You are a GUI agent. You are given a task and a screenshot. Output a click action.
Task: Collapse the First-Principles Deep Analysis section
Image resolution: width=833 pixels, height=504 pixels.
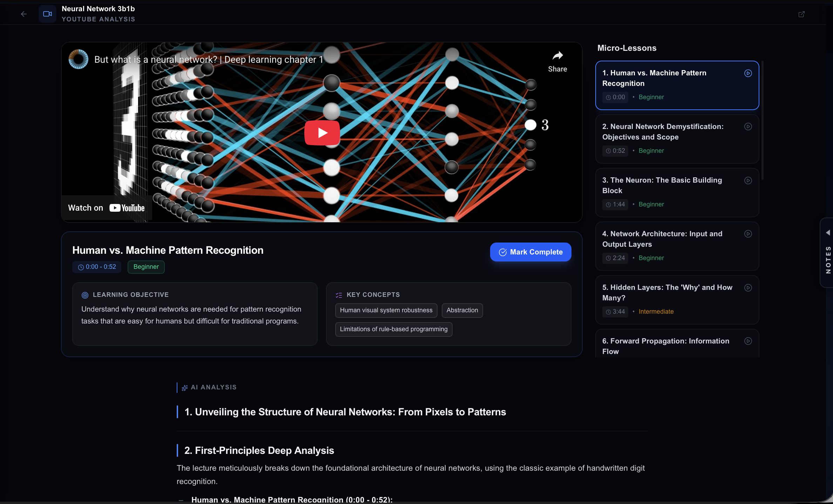point(259,450)
